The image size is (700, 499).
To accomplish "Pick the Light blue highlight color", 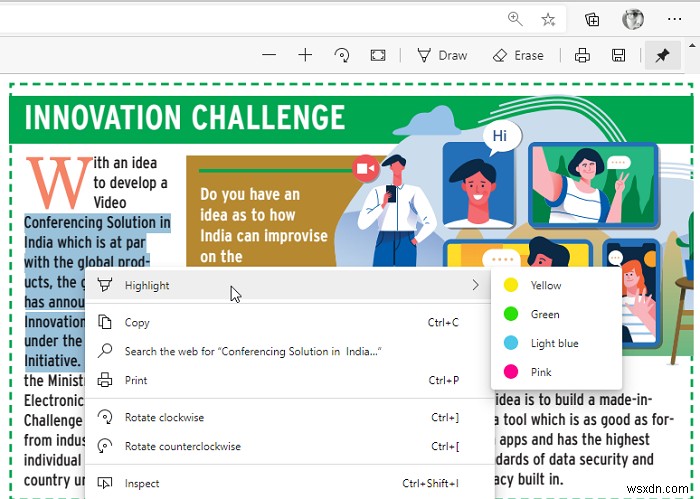I will tap(556, 343).
